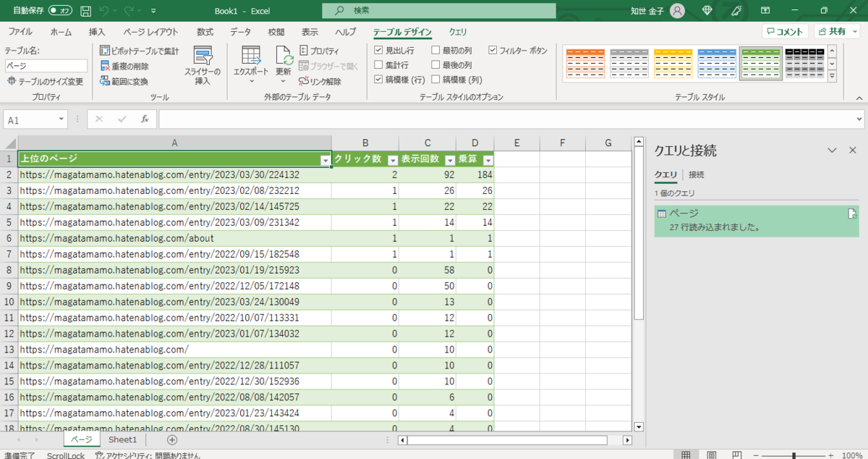Open table Properties (プロパティ) in external data

coord(319,51)
